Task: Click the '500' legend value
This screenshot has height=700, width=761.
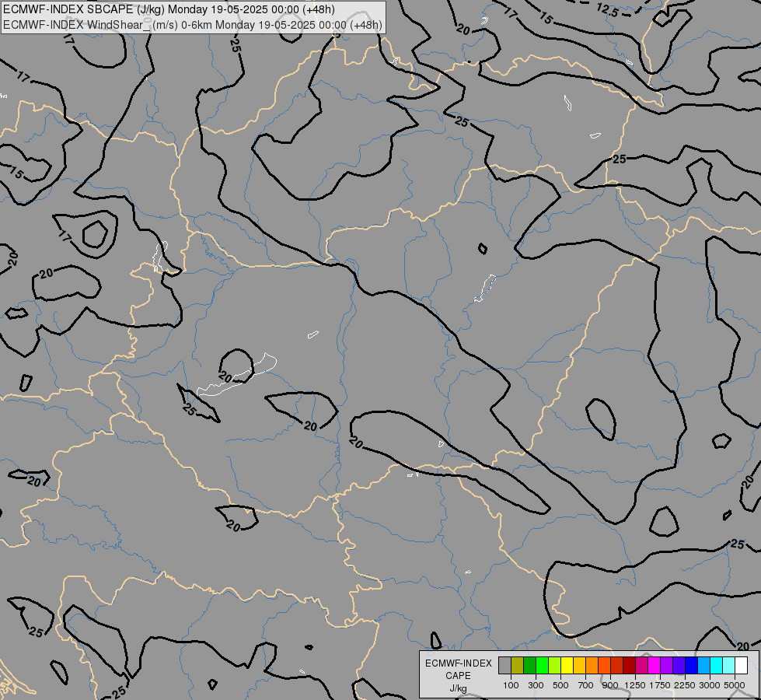Action: pos(560,685)
